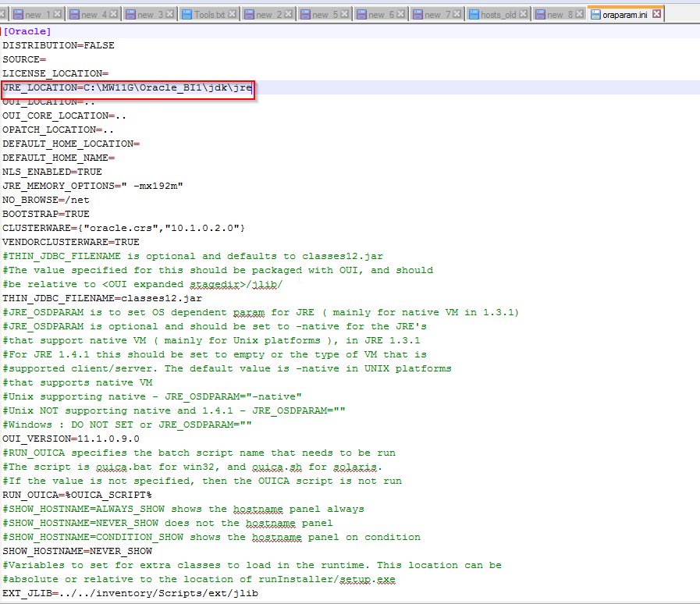The image size is (700, 604).
Task: Click the '#For JRE 1.4.1' comment line
Action: pyautogui.click(x=215, y=354)
